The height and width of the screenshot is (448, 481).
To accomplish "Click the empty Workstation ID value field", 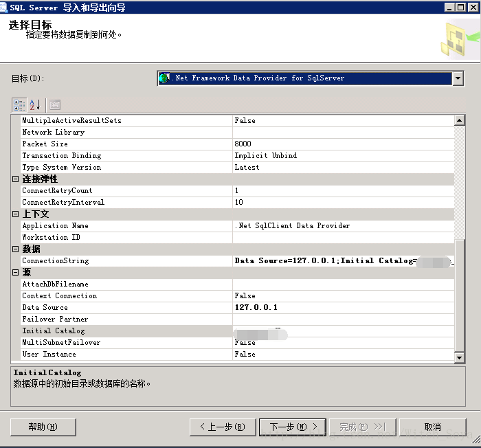I will [x=344, y=237].
